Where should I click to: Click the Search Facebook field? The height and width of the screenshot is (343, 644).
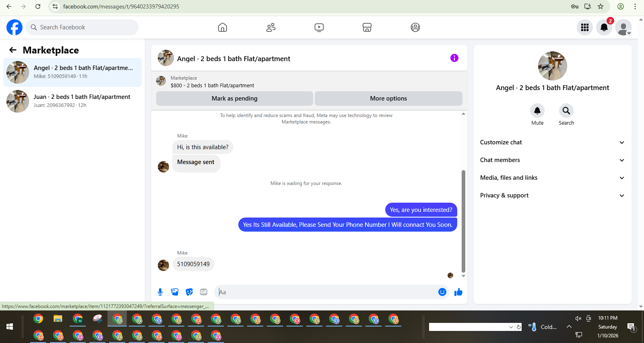tap(82, 27)
